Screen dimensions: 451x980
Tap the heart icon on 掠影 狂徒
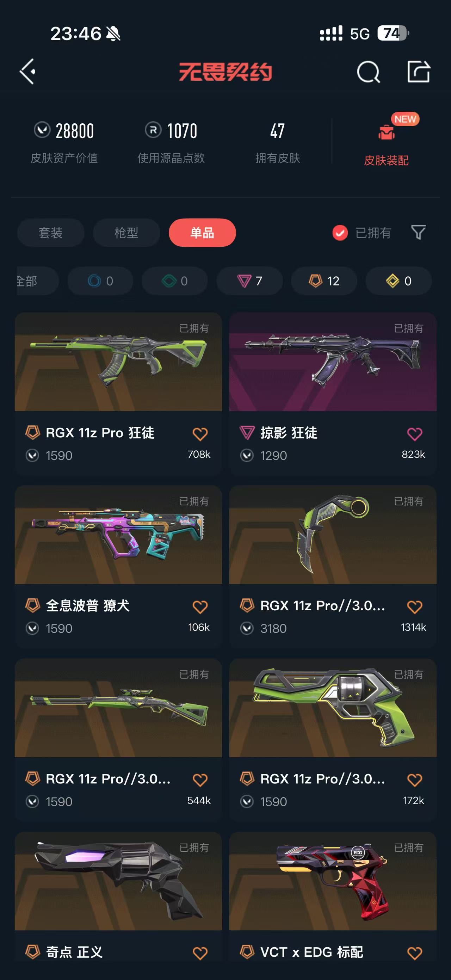click(x=414, y=434)
